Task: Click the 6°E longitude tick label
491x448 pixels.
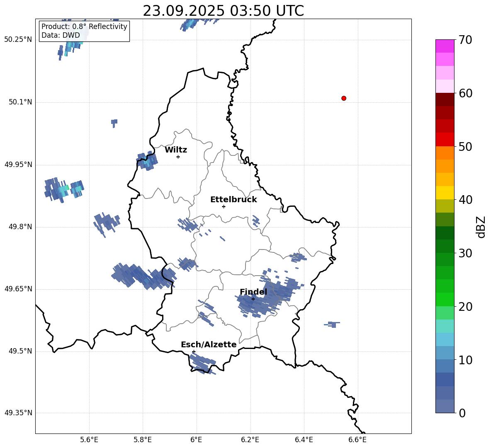Action: [196, 440]
